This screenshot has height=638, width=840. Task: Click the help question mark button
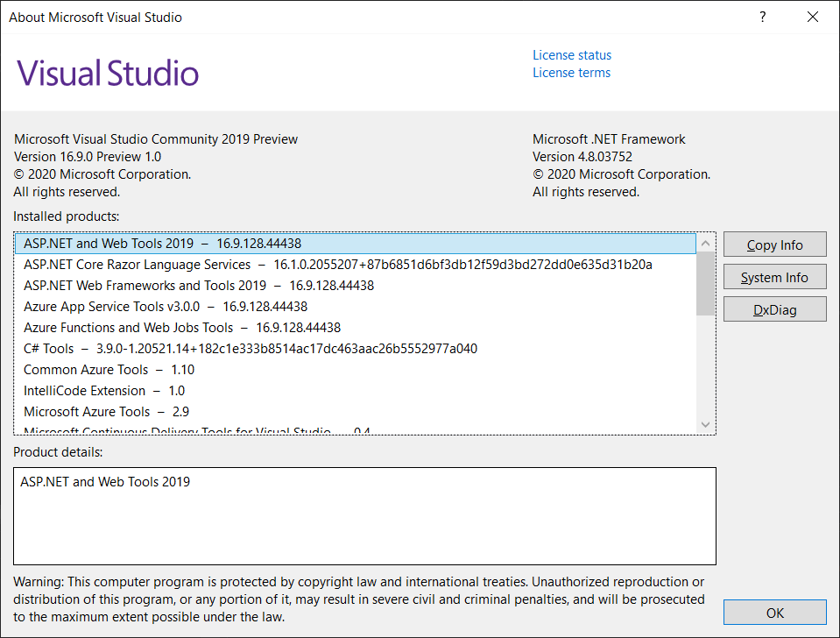[x=763, y=17]
